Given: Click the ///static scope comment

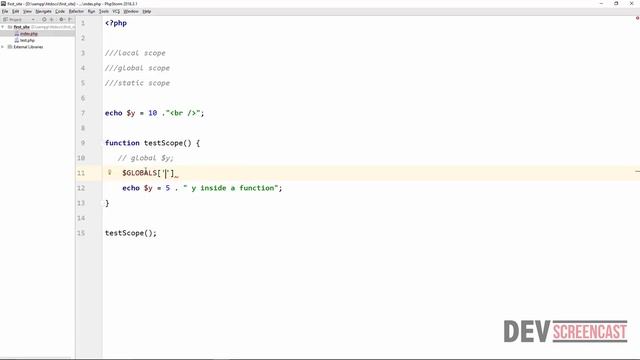Looking at the screenshot, I should point(137,83).
